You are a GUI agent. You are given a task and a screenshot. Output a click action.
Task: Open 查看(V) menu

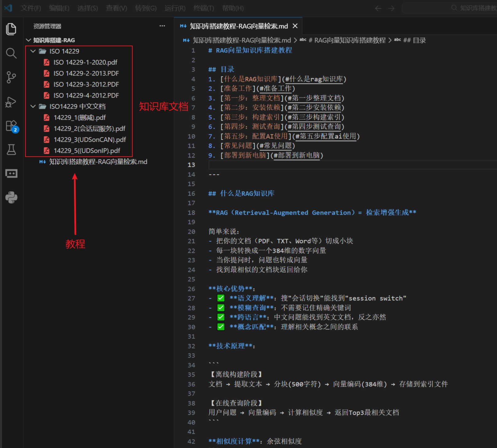(116, 8)
